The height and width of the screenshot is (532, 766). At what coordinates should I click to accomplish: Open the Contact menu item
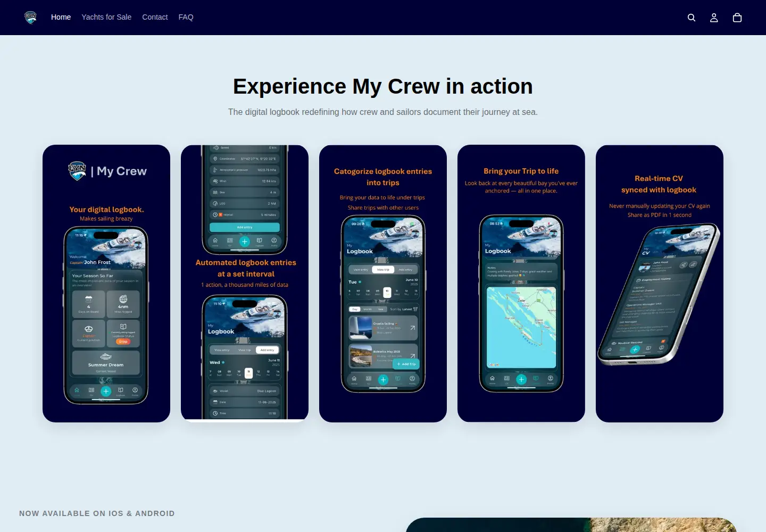(x=155, y=17)
